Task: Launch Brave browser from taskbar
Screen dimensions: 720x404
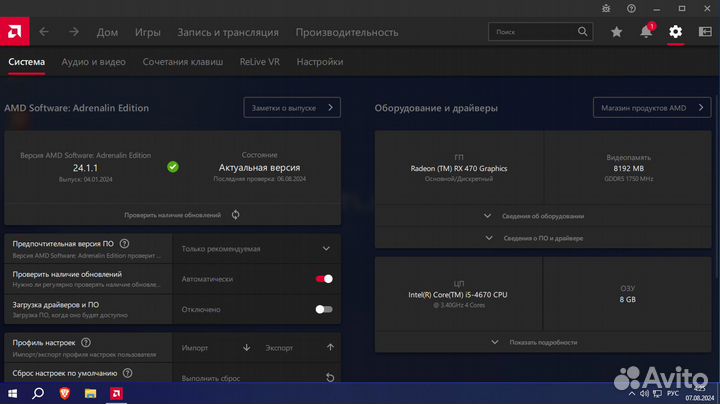Action: click(64, 393)
